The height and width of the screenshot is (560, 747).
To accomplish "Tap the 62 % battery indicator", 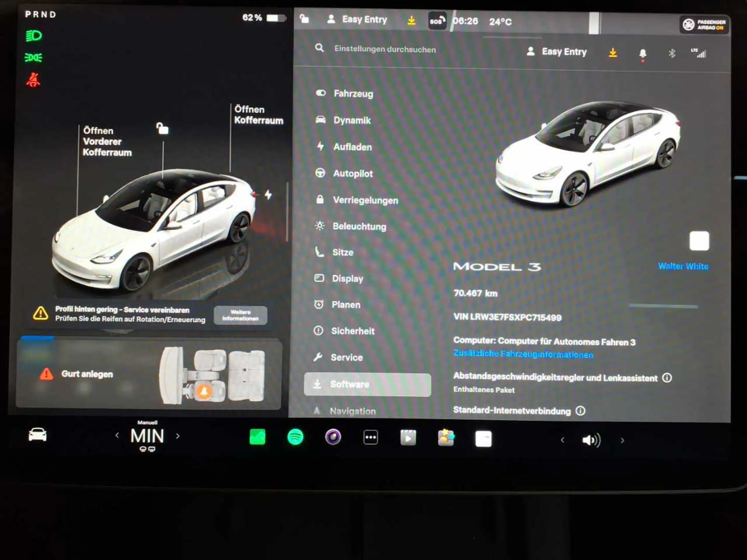I will tap(264, 17).
